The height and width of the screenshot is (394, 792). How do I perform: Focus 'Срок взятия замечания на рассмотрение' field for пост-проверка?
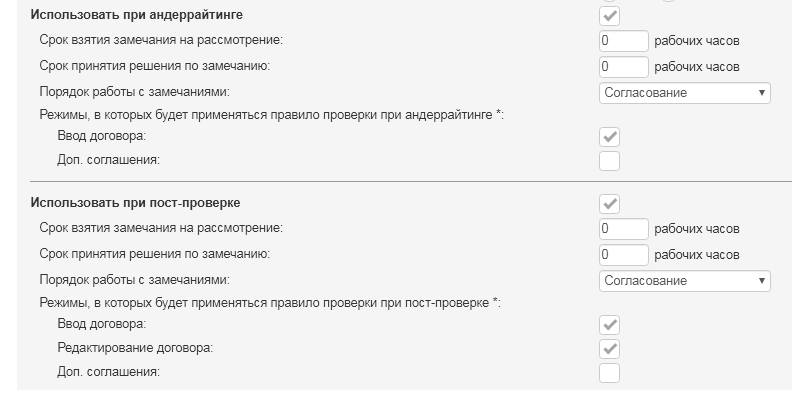623,229
